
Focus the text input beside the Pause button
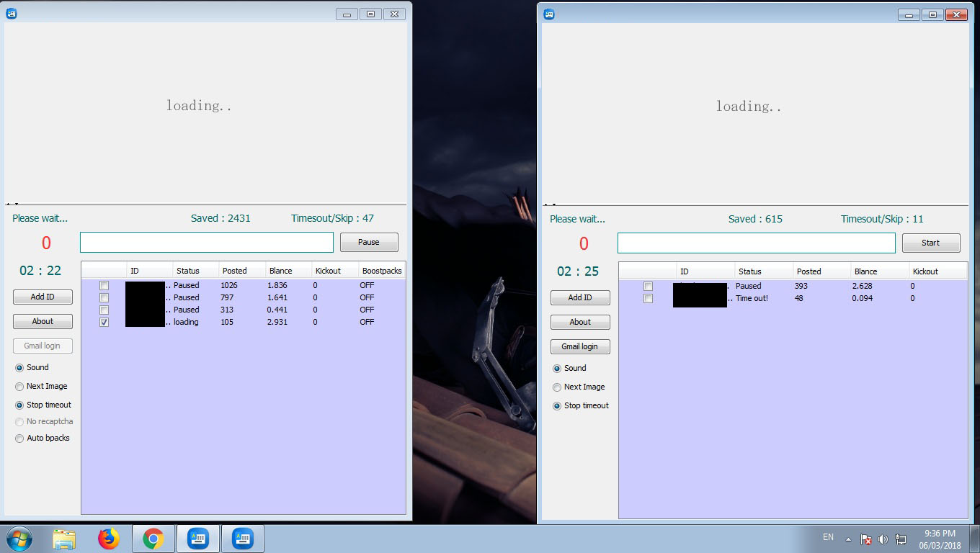(x=207, y=243)
